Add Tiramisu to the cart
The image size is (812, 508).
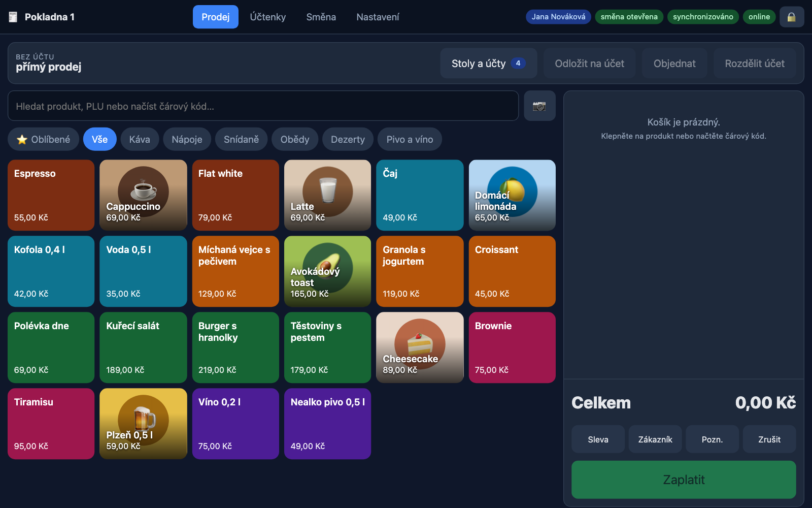click(x=51, y=424)
